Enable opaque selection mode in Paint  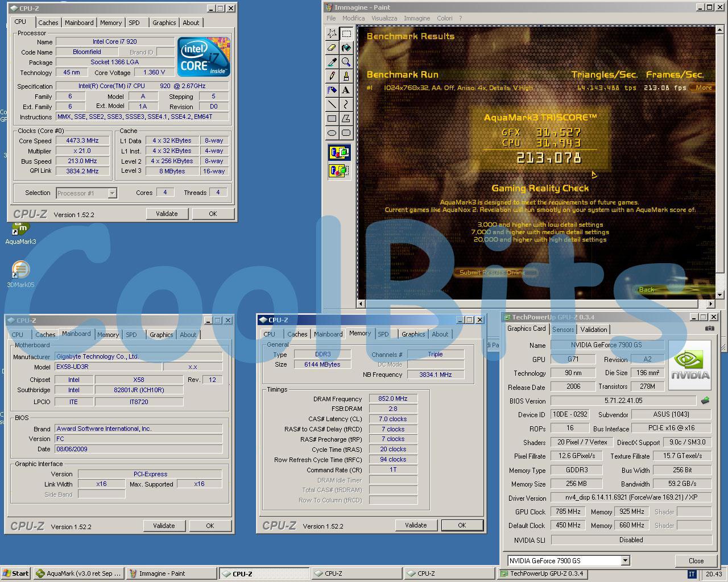(340, 153)
